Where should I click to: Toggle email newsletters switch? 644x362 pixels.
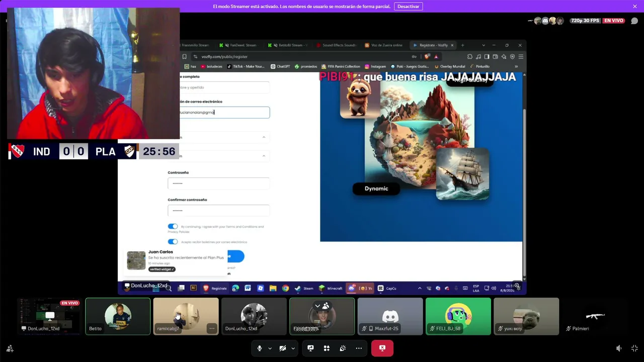coord(173,242)
